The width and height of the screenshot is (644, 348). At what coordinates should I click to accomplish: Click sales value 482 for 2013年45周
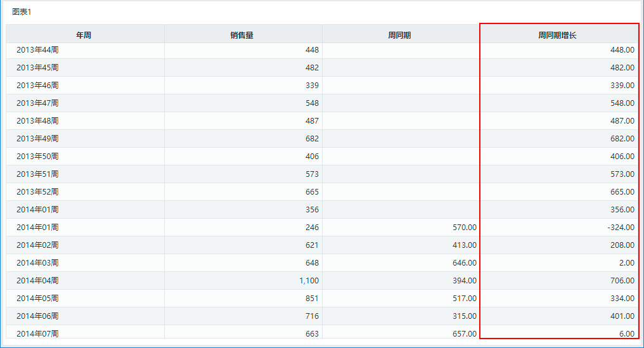[x=312, y=67]
